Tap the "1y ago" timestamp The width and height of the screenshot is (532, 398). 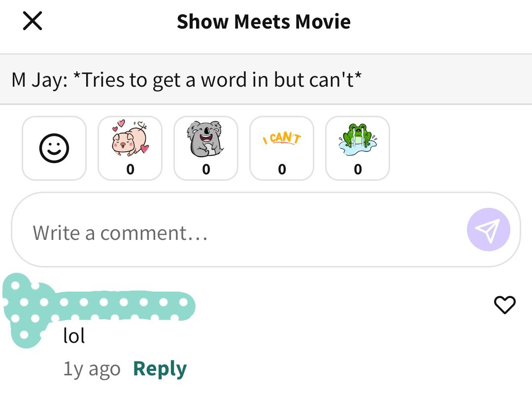(92, 369)
